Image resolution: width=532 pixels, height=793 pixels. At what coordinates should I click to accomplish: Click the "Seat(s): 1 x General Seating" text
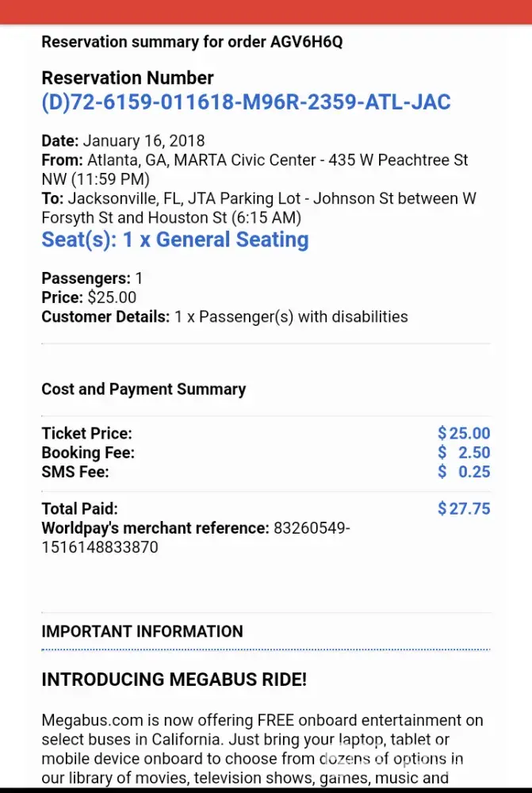tap(175, 239)
